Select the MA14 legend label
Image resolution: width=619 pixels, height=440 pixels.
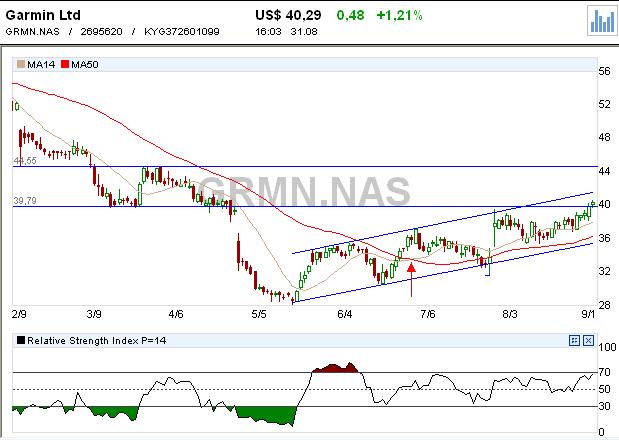41,64
